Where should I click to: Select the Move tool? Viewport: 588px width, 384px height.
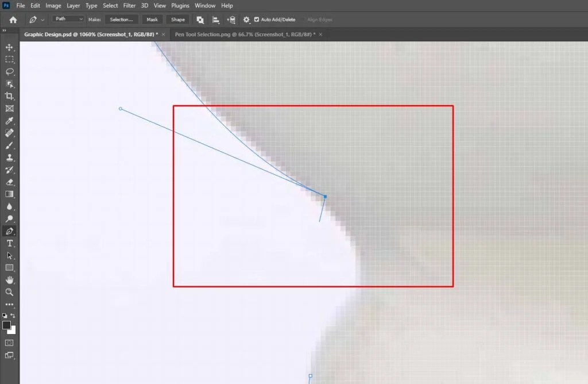point(9,47)
